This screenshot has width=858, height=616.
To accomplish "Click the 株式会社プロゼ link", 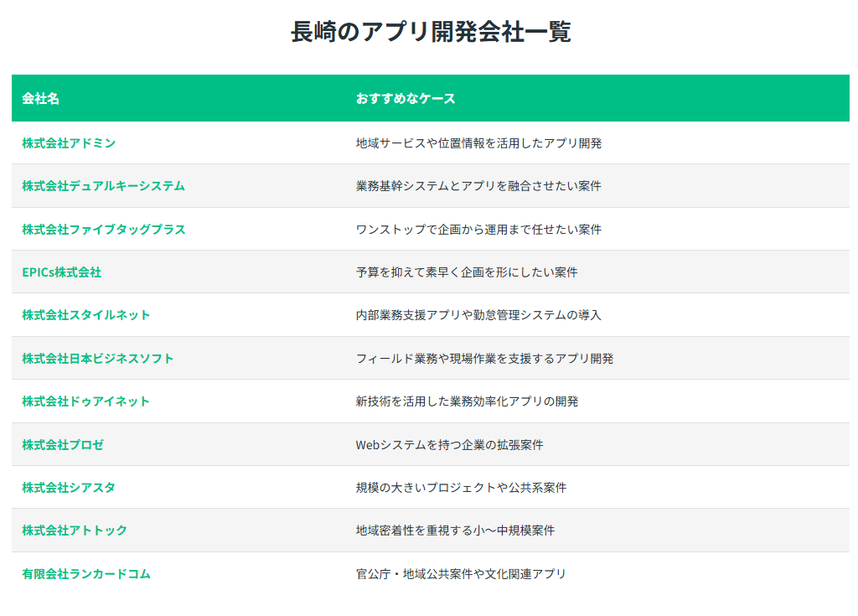I will click(x=63, y=445).
